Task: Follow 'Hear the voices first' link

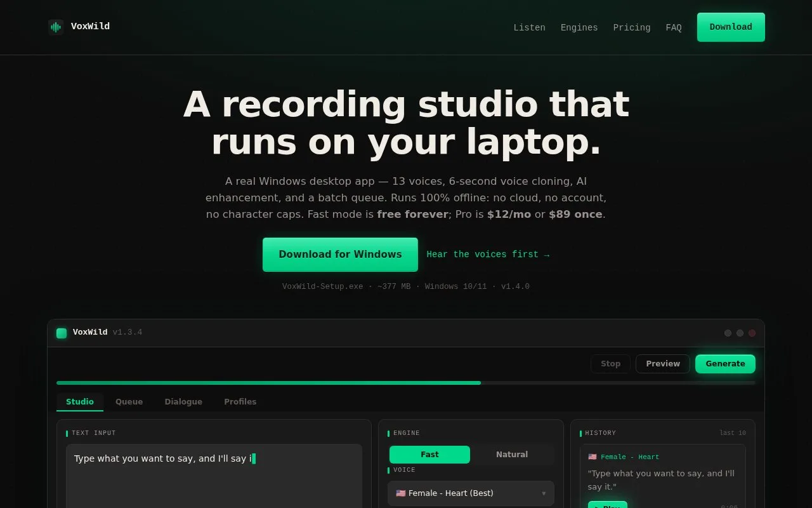Action: [x=488, y=255]
